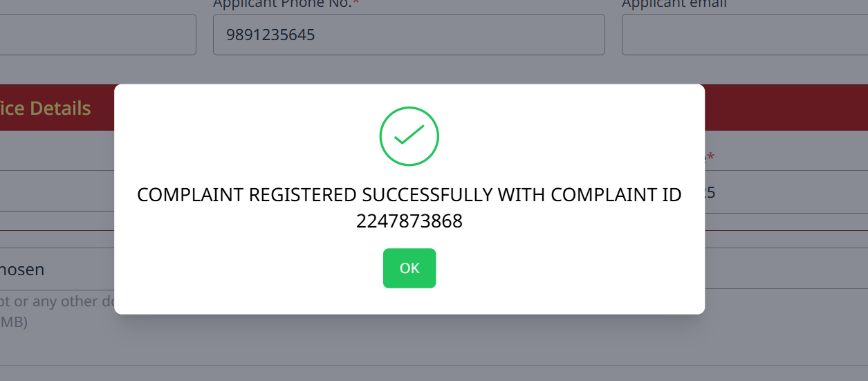Click the green success checkmark icon
The width and height of the screenshot is (868, 381).
tap(409, 136)
